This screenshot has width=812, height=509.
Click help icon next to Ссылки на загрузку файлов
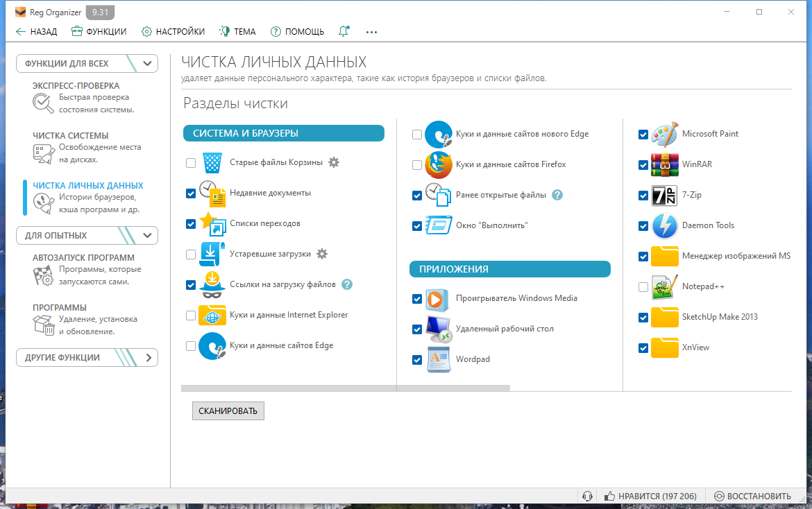(x=347, y=284)
